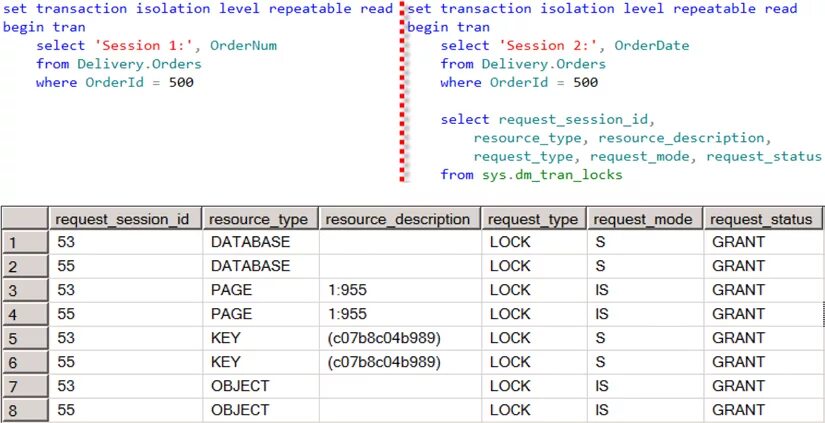825x423 pixels.
Task: Select row 5 via its row header
Action: point(25,338)
